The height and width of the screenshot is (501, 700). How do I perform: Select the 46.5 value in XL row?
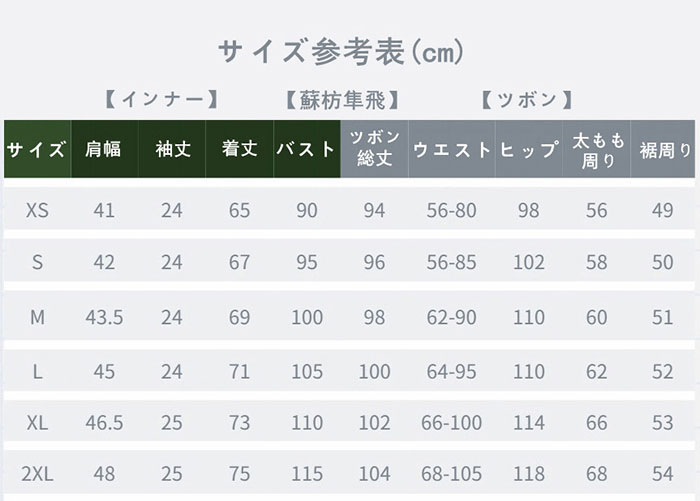[104, 422]
